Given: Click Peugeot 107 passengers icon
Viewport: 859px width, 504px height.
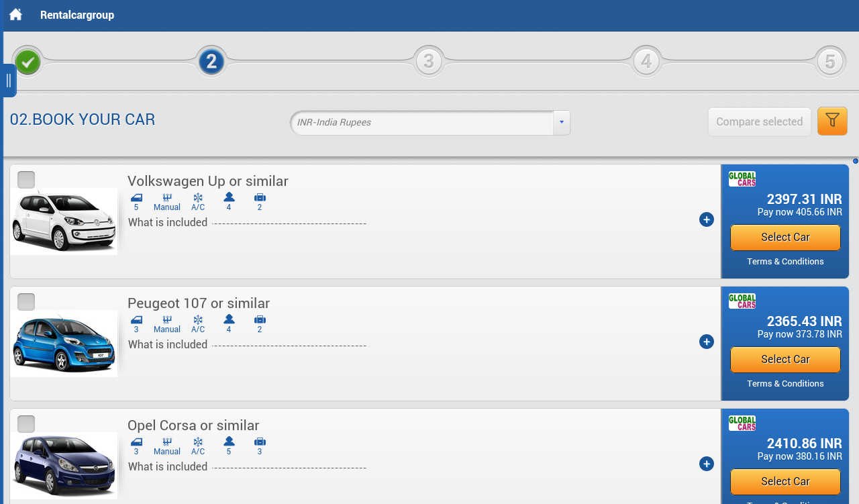Looking at the screenshot, I should point(229,319).
